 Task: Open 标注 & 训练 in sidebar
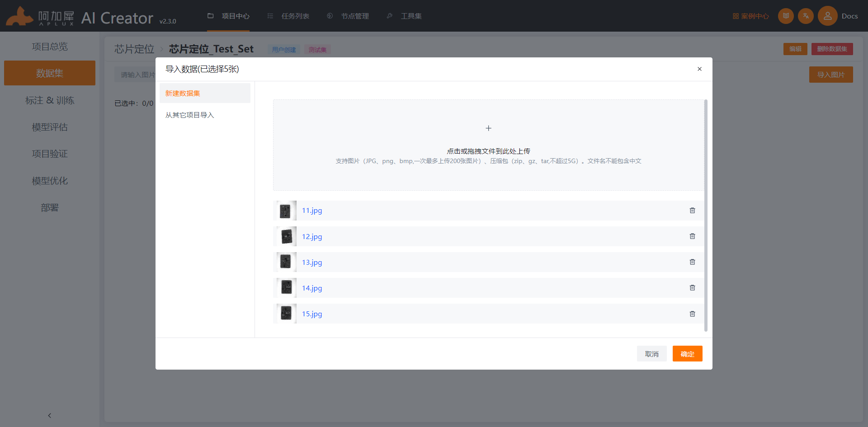coord(50,100)
